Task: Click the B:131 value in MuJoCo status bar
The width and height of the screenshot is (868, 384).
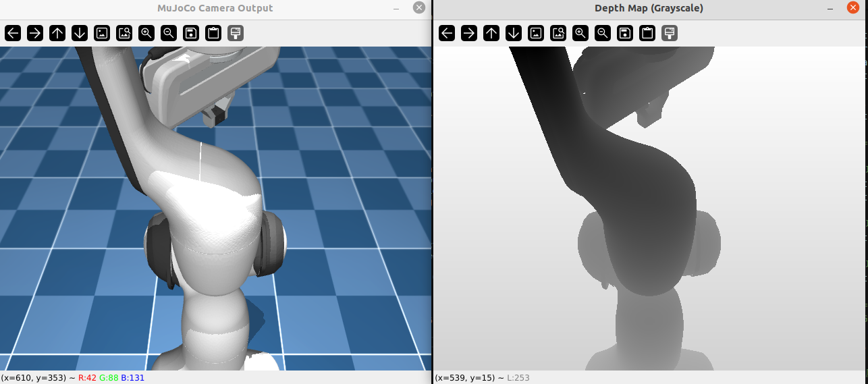Action: tap(133, 378)
